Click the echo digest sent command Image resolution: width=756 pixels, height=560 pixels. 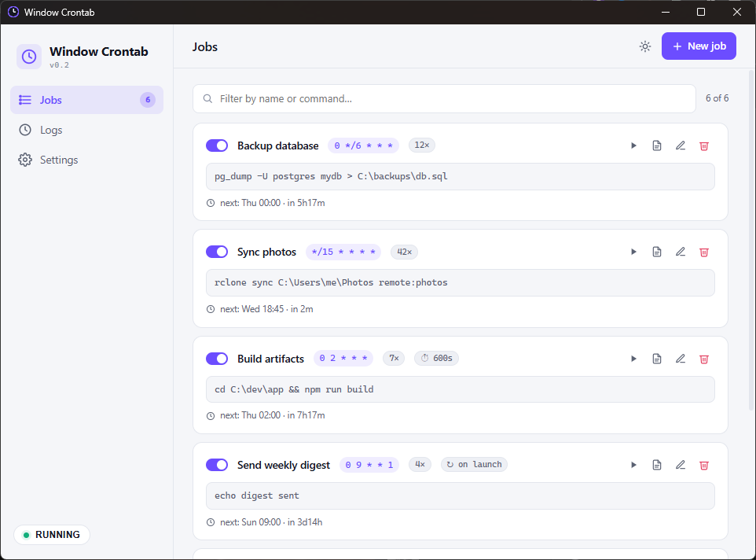pos(256,496)
